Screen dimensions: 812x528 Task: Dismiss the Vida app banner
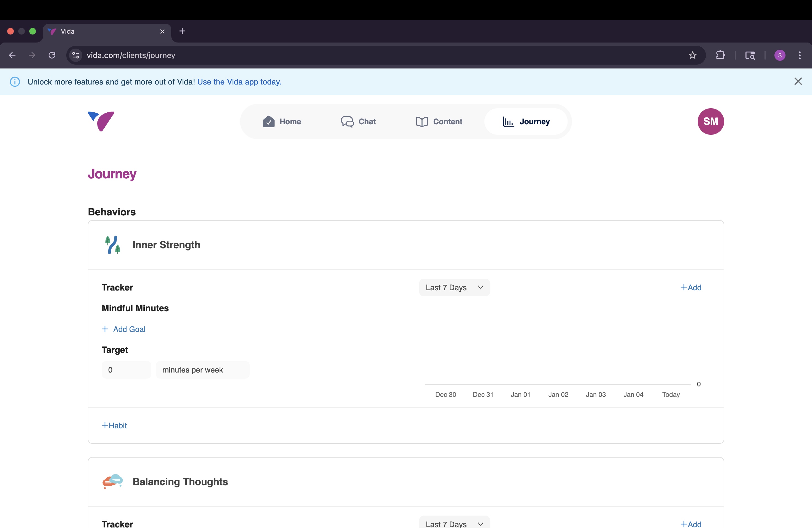798,81
